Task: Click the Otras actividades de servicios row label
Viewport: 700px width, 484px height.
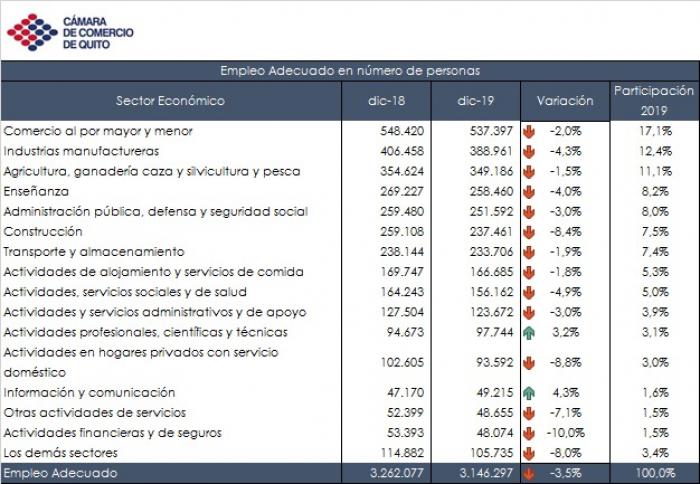Action: pyautogui.click(x=95, y=413)
